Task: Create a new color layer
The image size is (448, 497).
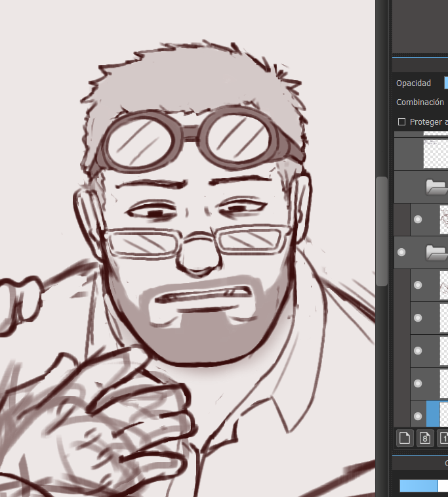Action: coord(405,439)
